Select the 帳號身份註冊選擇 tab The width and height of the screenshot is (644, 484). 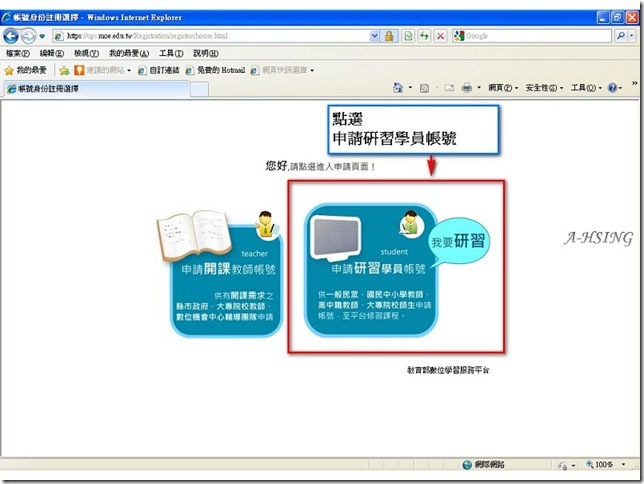point(97,89)
